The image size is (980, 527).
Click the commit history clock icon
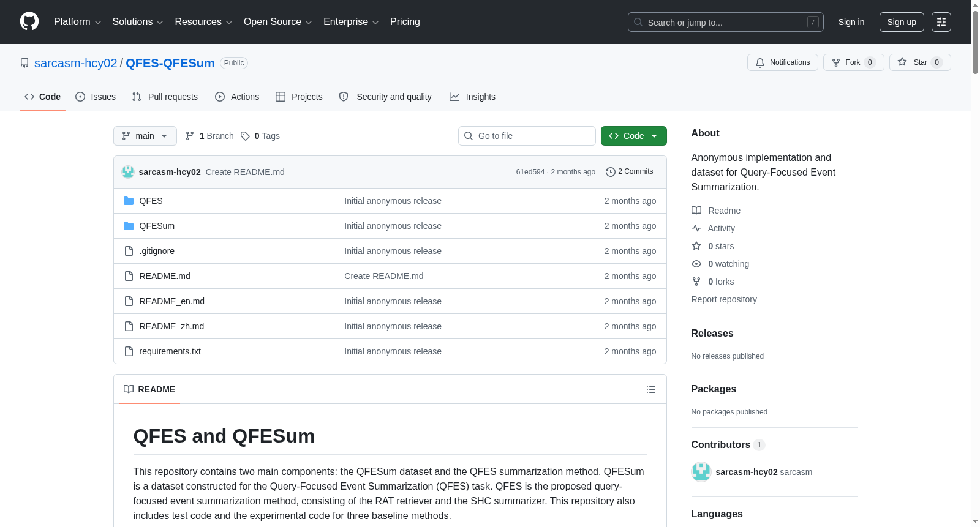(610, 172)
